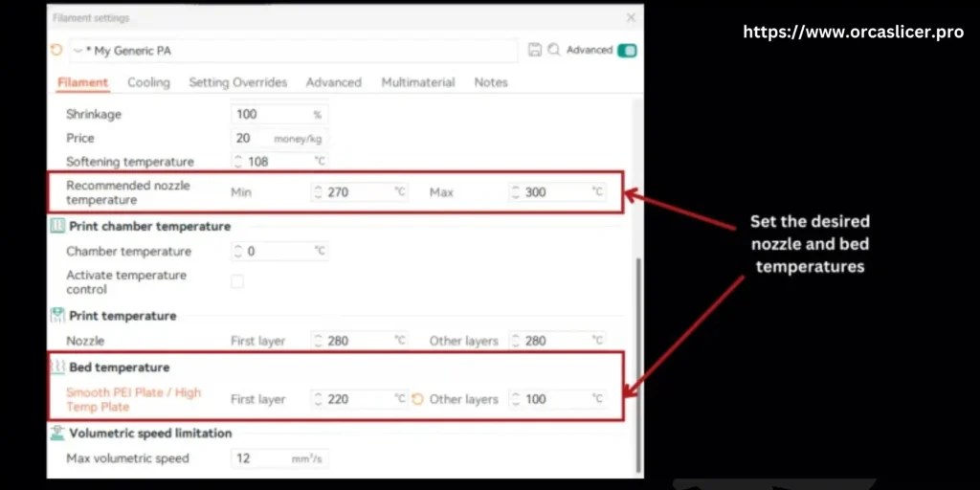Click the bed First layer spinner arrows
This screenshot has width=980, height=490.
pos(318,399)
